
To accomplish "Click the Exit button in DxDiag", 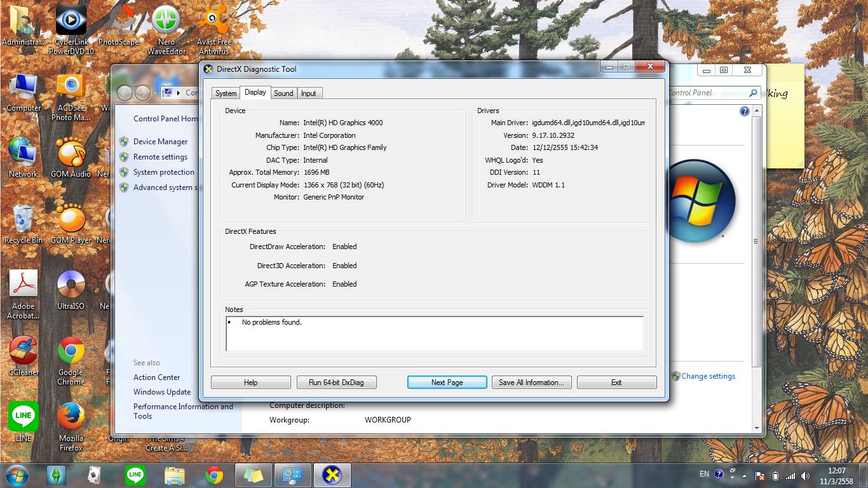I will pos(616,383).
